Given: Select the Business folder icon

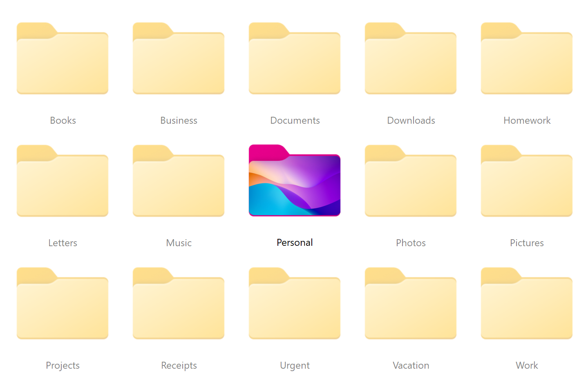Looking at the screenshot, I should 179,58.
